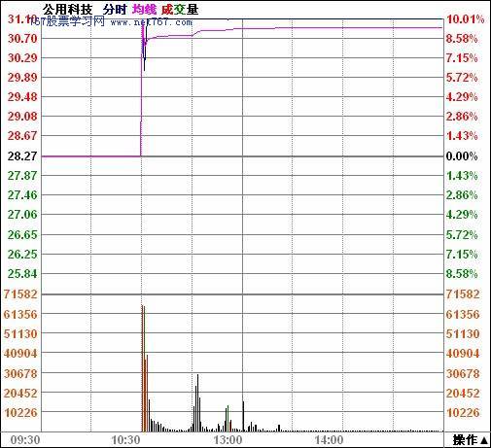The width and height of the screenshot is (491, 448).
Task: Click the 8.58% green percentage label
Action: point(462,274)
